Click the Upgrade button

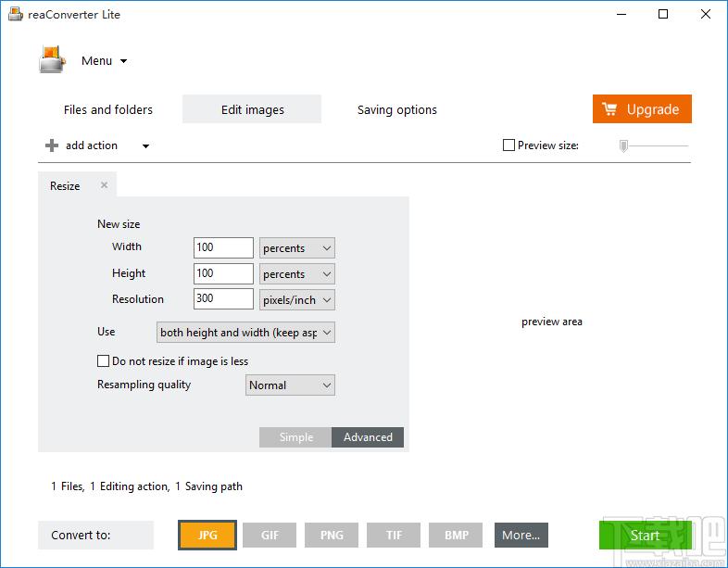(642, 109)
